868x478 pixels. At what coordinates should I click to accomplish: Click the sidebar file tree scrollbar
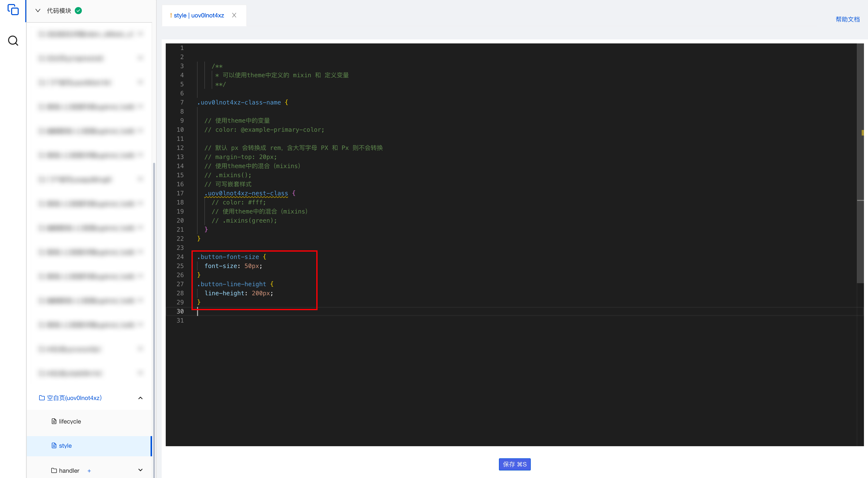pos(154,320)
